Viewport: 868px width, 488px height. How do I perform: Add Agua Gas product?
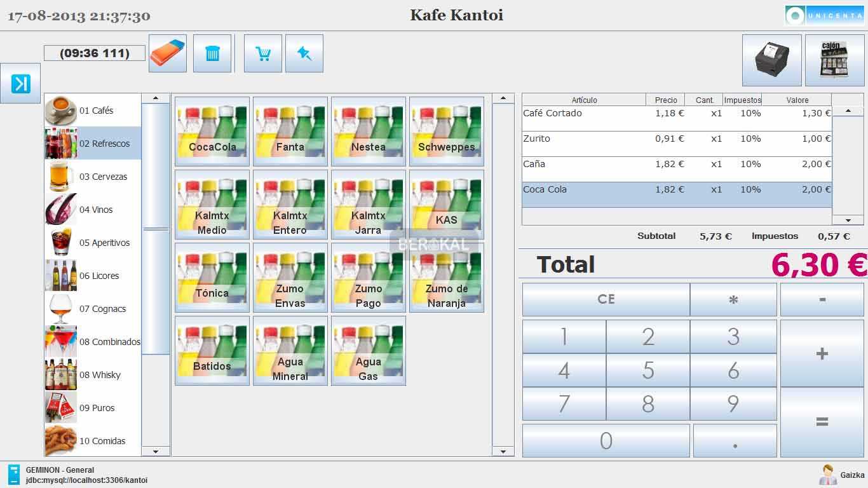(x=369, y=351)
